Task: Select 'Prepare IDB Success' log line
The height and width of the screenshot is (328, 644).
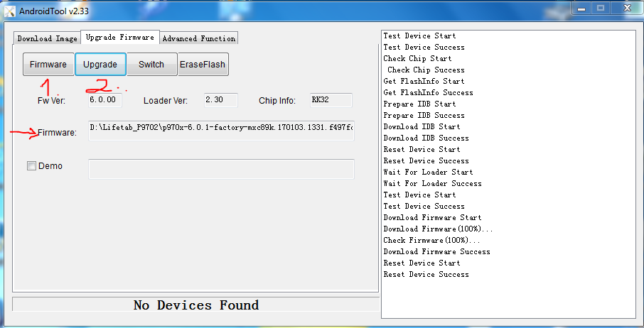Action: click(x=424, y=115)
